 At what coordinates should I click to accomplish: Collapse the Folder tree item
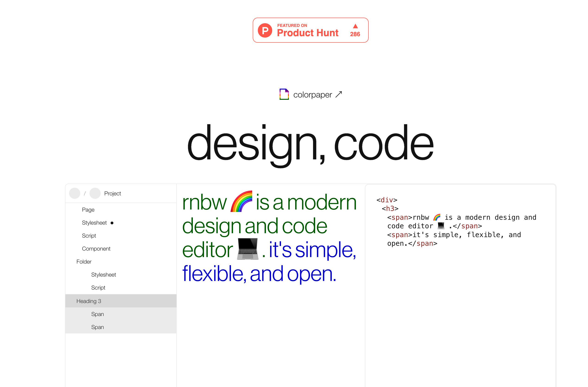point(121,262)
